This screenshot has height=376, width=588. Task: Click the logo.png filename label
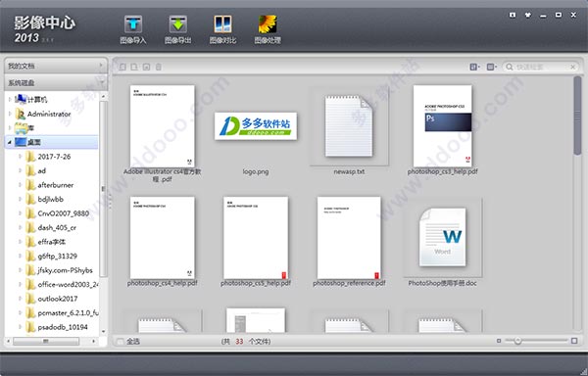[256, 172]
